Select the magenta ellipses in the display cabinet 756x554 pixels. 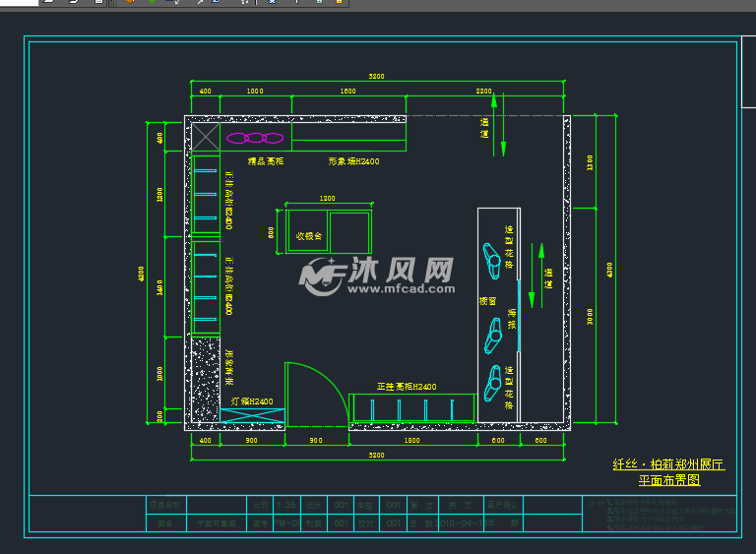(255, 139)
